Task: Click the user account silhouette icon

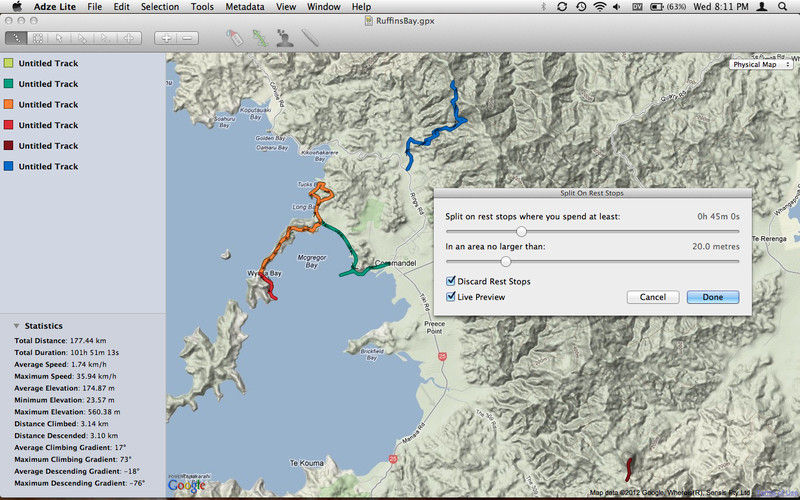Action: point(762,7)
